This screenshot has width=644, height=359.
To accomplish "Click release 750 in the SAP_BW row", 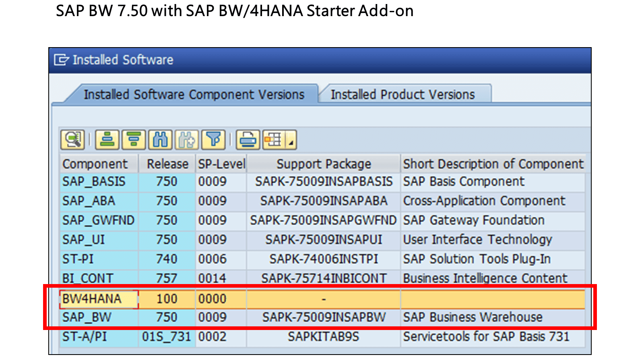I will point(167,317).
